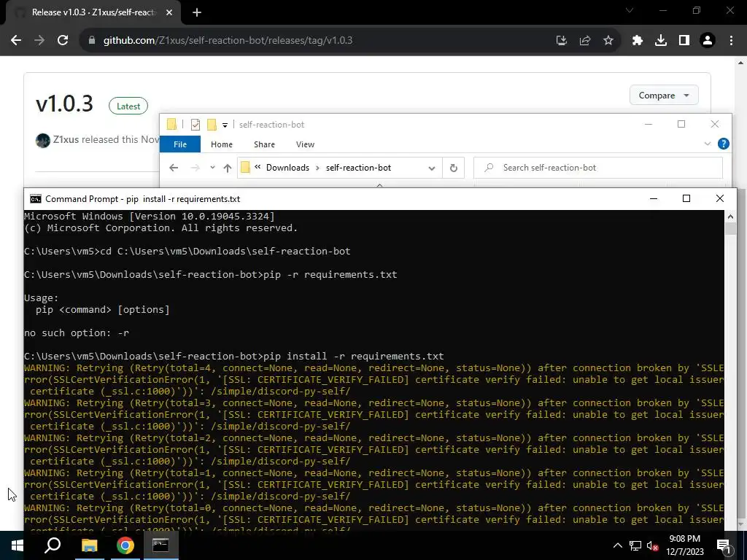Open Chrome extensions puzzle icon
The image size is (747, 560).
pos(638,41)
